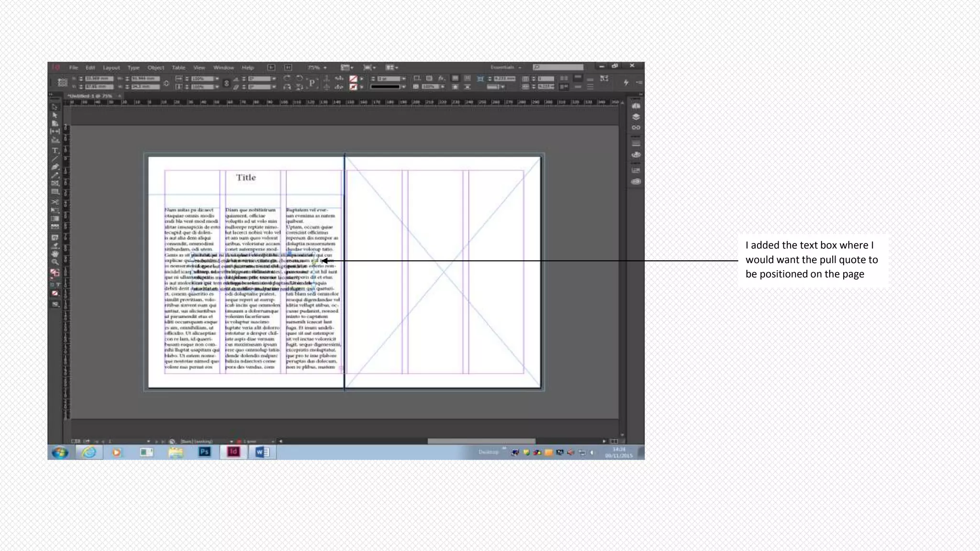Open Photoshop from the Windows taskbar
Image resolution: width=980 pixels, height=551 pixels.
pyautogui.click(x=204, y=452)
